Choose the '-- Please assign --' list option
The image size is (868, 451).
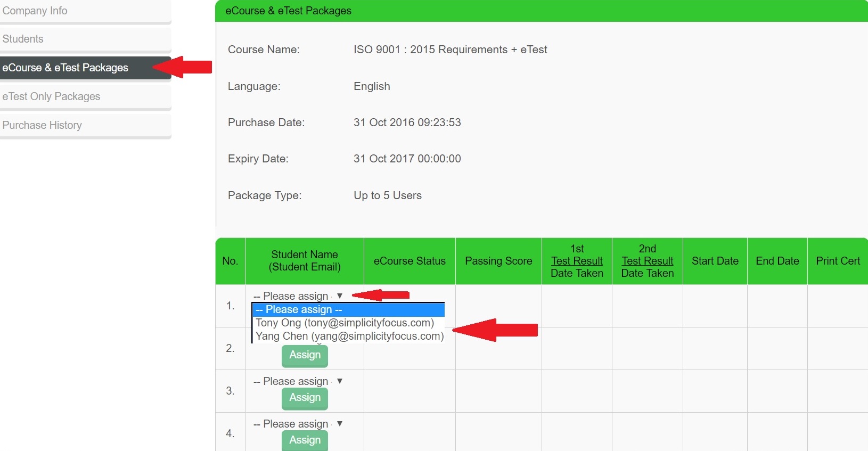click(x=349, y=309)
